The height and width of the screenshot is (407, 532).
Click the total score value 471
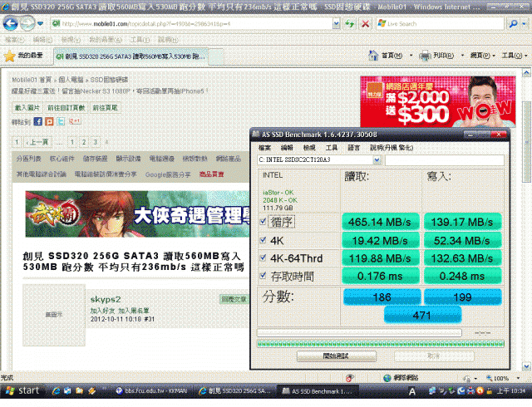click(422, 315)
